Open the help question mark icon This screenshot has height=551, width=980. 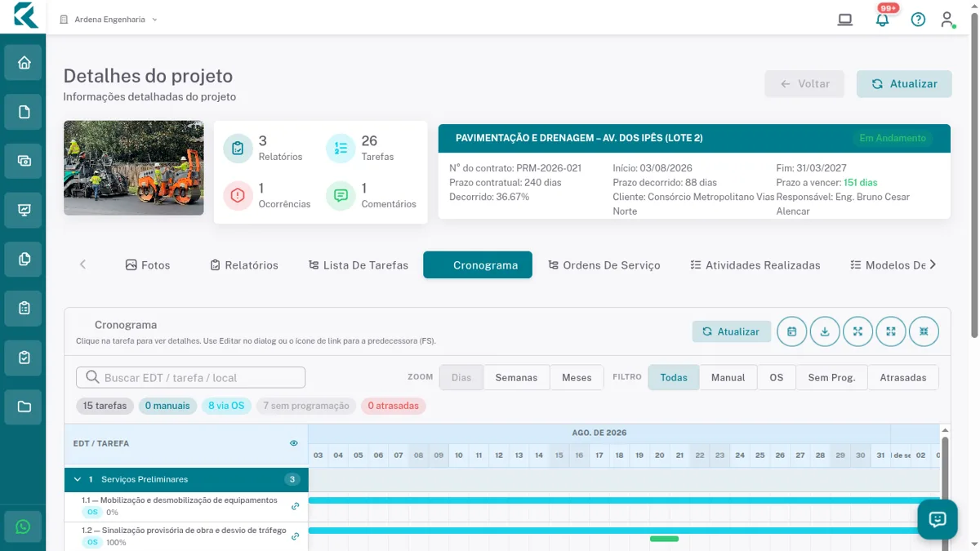pos(918,19)
